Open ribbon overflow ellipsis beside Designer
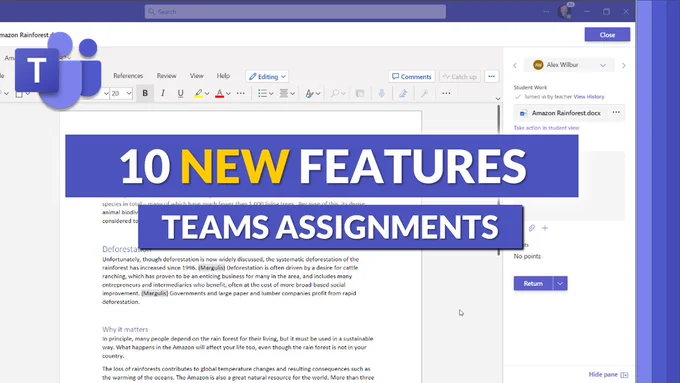 point(446,93)
